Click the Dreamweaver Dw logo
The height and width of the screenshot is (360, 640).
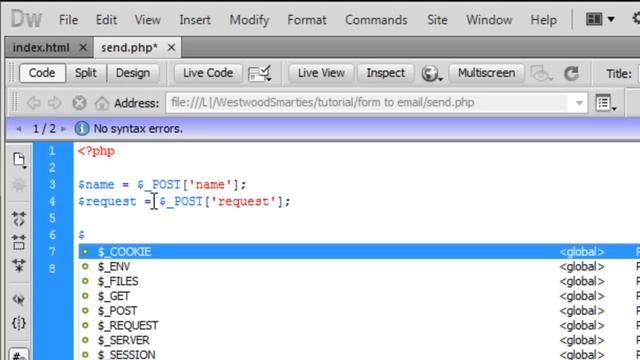click(x=26, y=19)
